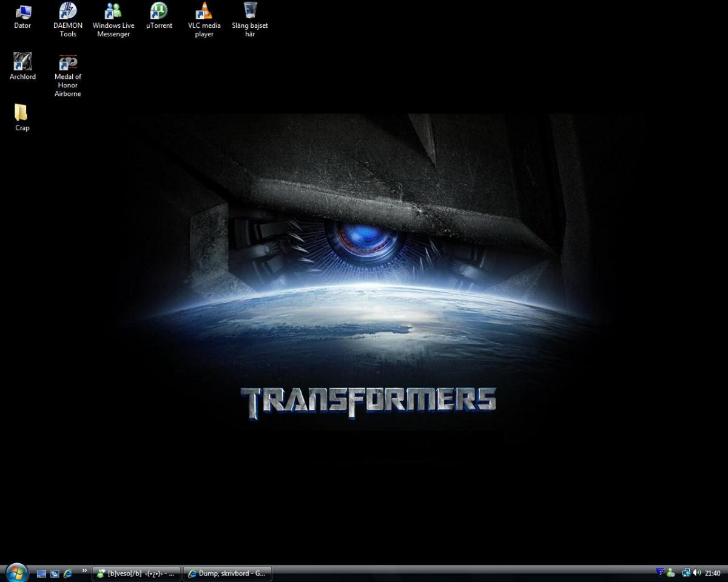Click the recycle bin 'Släng bajset här'

[x=250, y=20]
